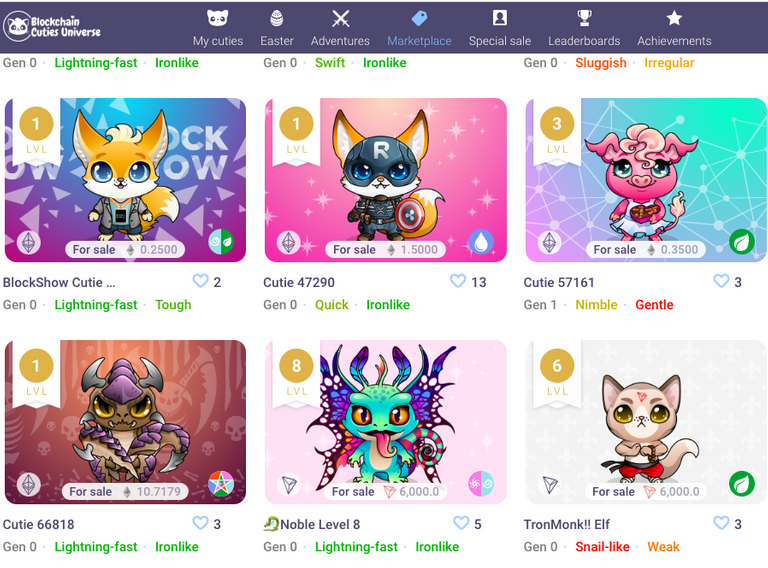Toggle the heart like on TronMonk!! Elf
Screen dimensions: 768x568
pos(721,523)
